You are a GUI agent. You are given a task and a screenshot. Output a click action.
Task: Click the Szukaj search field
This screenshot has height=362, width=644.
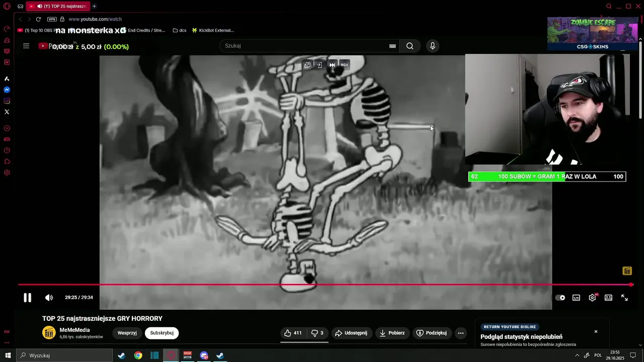(308, 46)
